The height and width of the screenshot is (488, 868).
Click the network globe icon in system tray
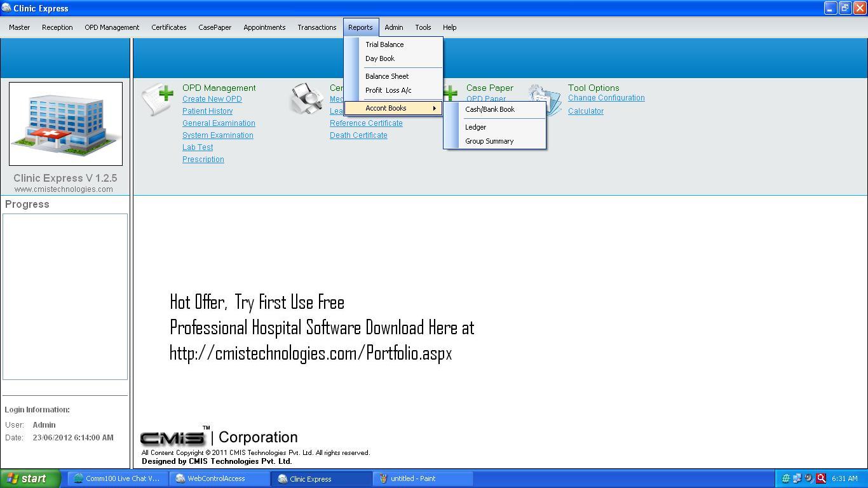pyautogui.click(x=786, y=478)
